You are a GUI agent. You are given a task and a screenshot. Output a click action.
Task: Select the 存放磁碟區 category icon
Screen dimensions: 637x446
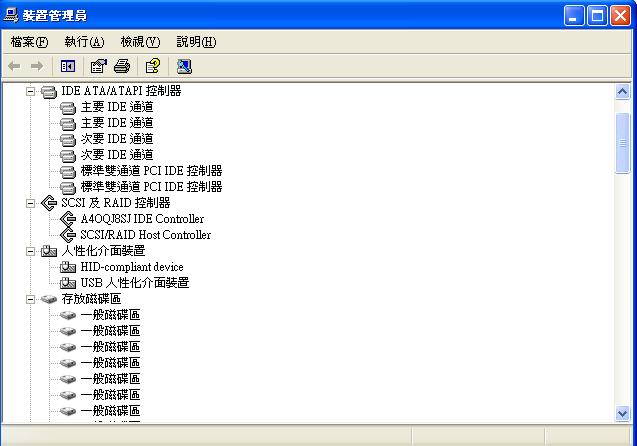(49, 299)
